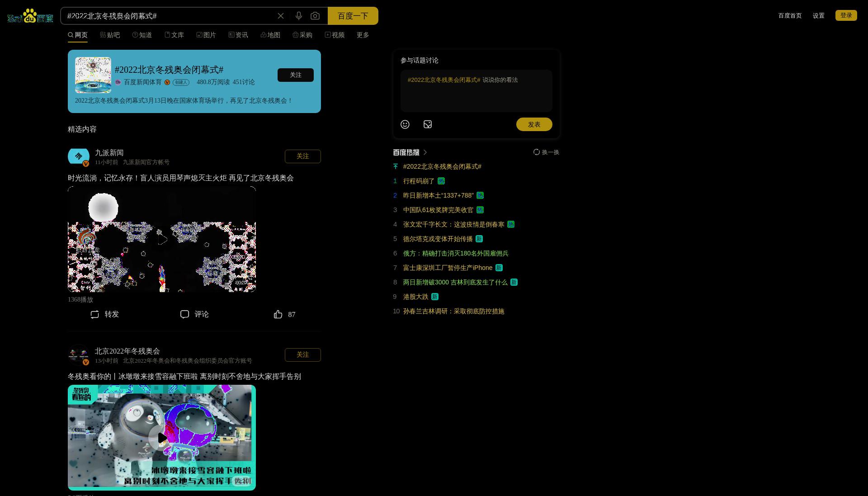Open 百度新闻体育 creator profile
Viewport: 868px width, 496px height.
coord(142,82)
